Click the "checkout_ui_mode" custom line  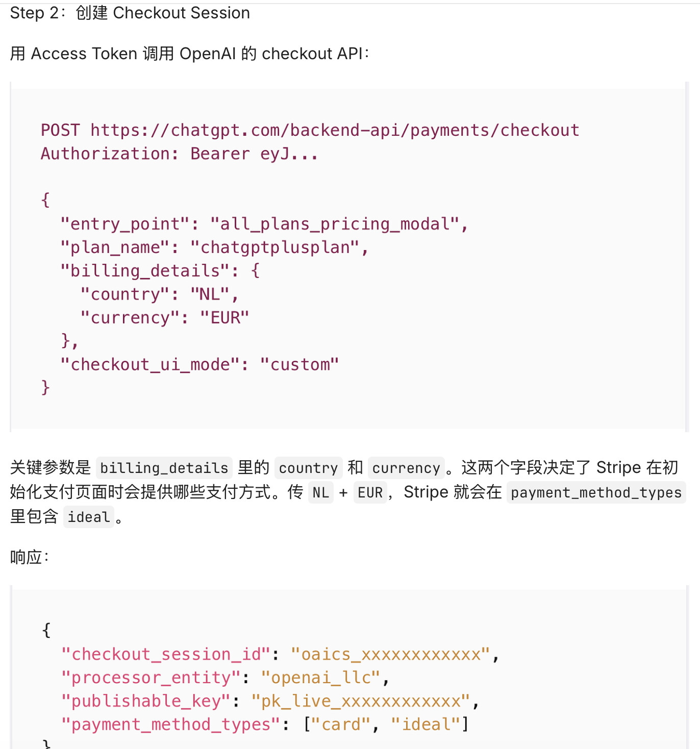[199, 365]
